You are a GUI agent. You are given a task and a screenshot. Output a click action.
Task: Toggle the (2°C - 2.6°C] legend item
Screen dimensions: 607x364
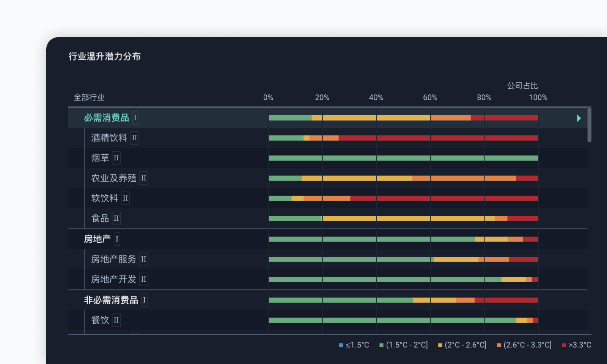pyautogui.click(x=462, y=345)
